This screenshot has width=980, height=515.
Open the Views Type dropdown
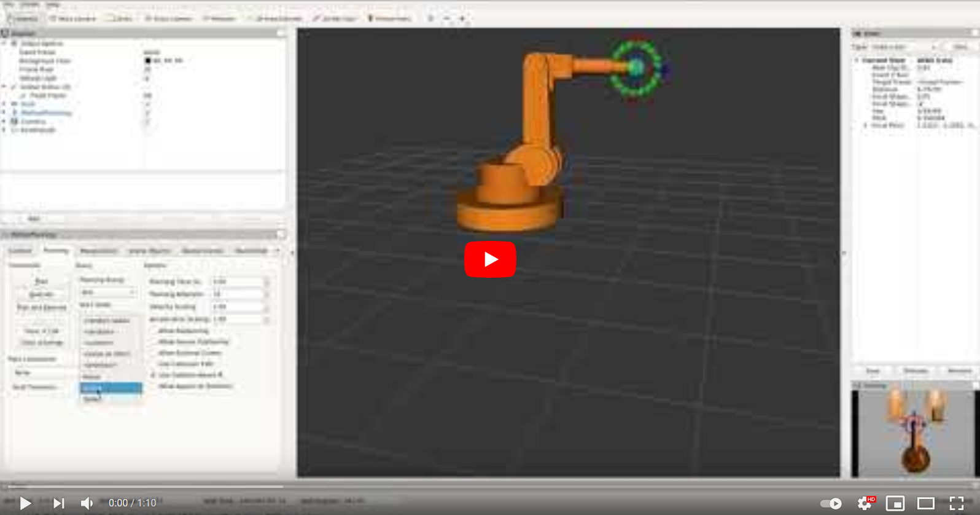point(904,47)
